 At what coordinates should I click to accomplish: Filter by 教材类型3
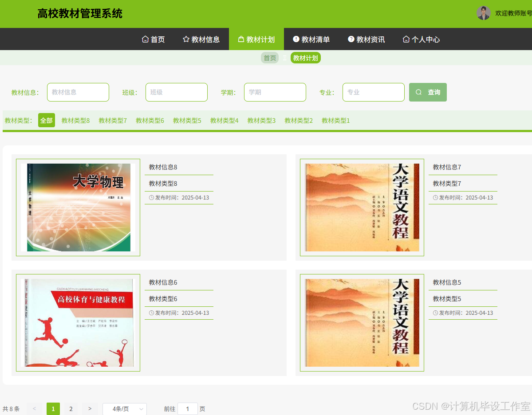pos(262,120)
